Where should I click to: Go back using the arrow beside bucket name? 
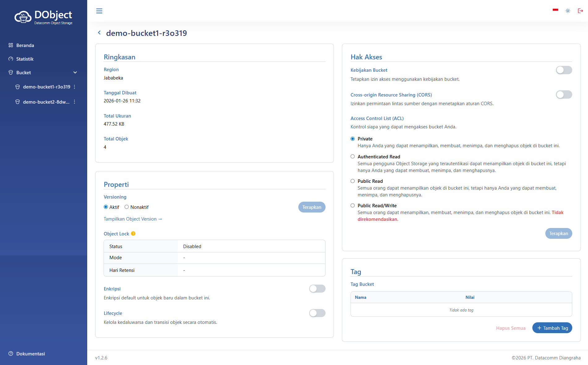(99, 33)
